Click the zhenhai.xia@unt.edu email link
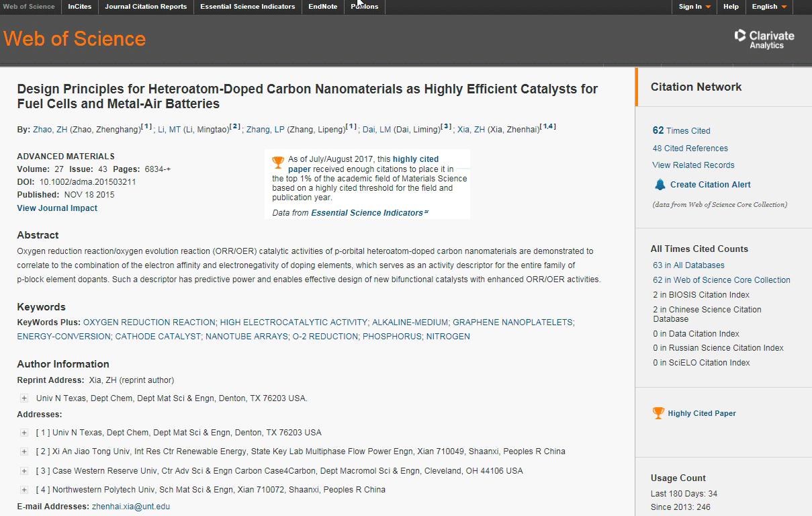Viewport: 812px width, 516px height. pyautogui.click(x=131, y=507)
